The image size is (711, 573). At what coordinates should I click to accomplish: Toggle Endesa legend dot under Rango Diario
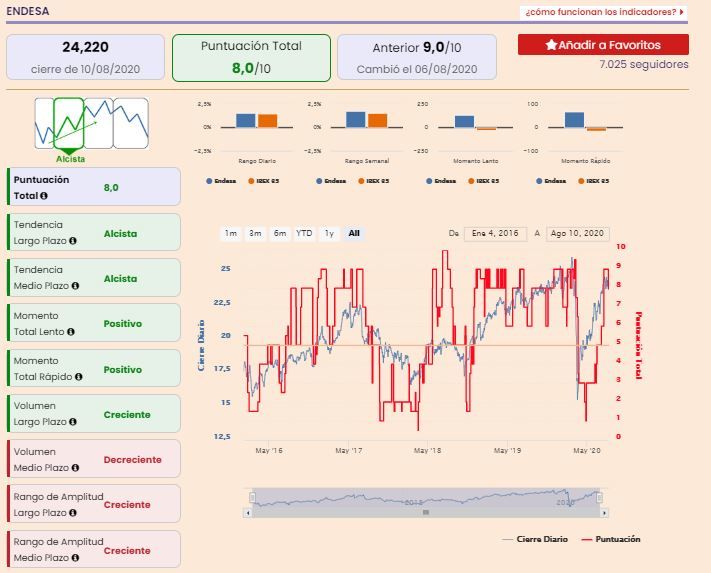coord(209,181)
